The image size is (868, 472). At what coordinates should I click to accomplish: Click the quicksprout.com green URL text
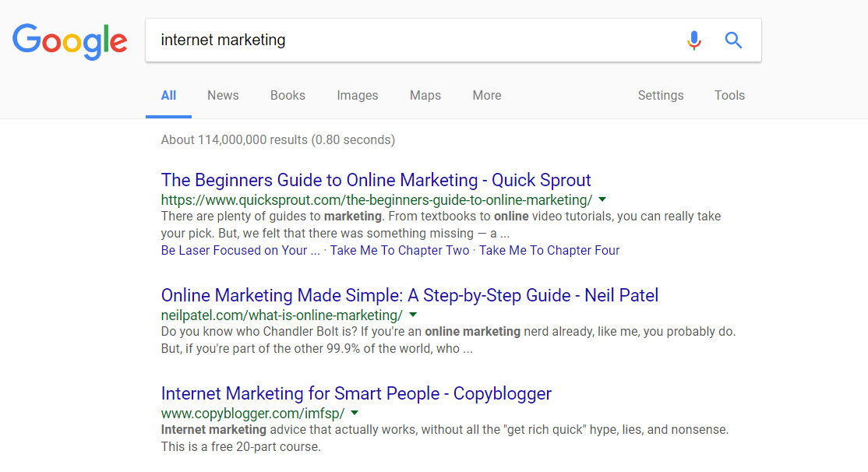pos(376,199)
